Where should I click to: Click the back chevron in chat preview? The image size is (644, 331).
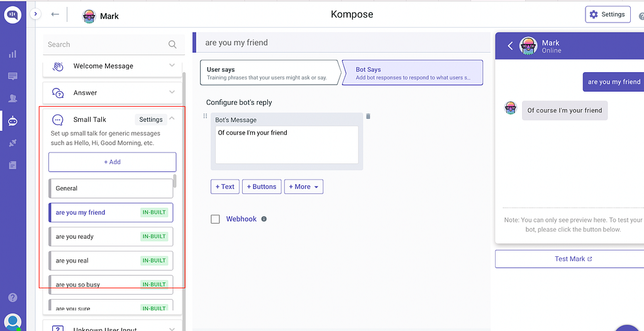pyautogui.click(x=511, y=45)
